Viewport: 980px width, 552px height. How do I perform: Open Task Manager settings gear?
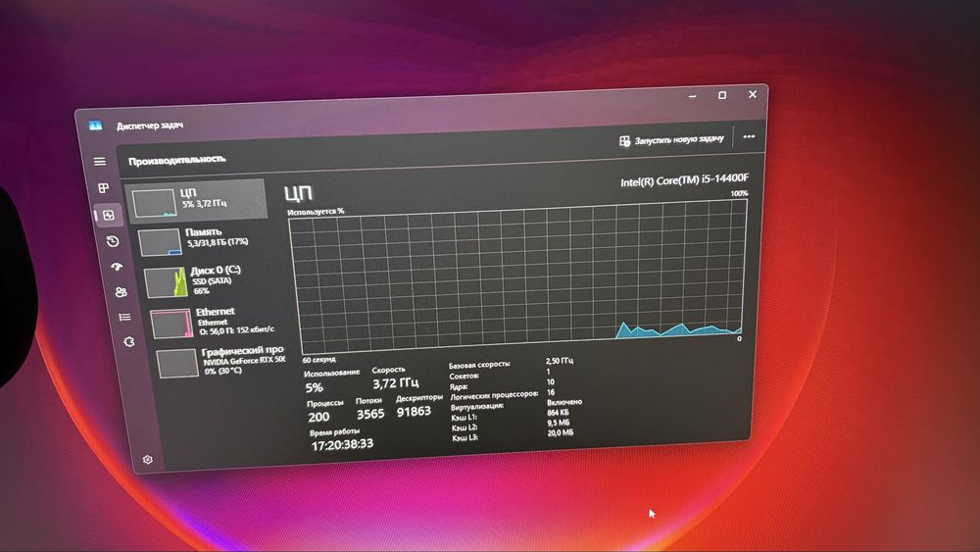[x=148, y=460]
